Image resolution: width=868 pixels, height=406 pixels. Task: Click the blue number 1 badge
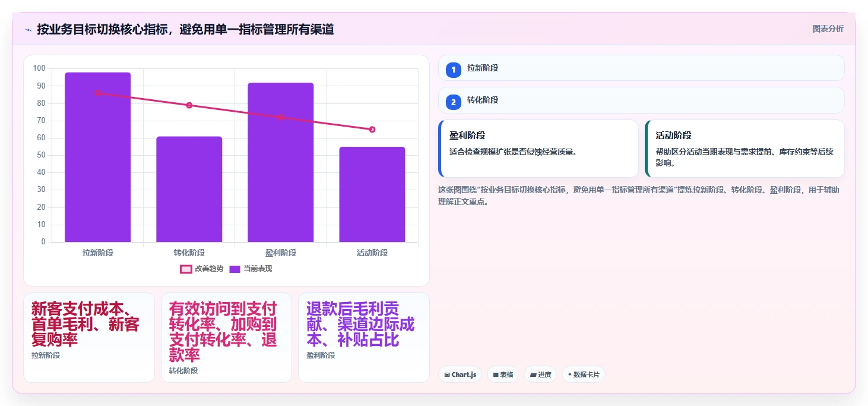point(454,70)
